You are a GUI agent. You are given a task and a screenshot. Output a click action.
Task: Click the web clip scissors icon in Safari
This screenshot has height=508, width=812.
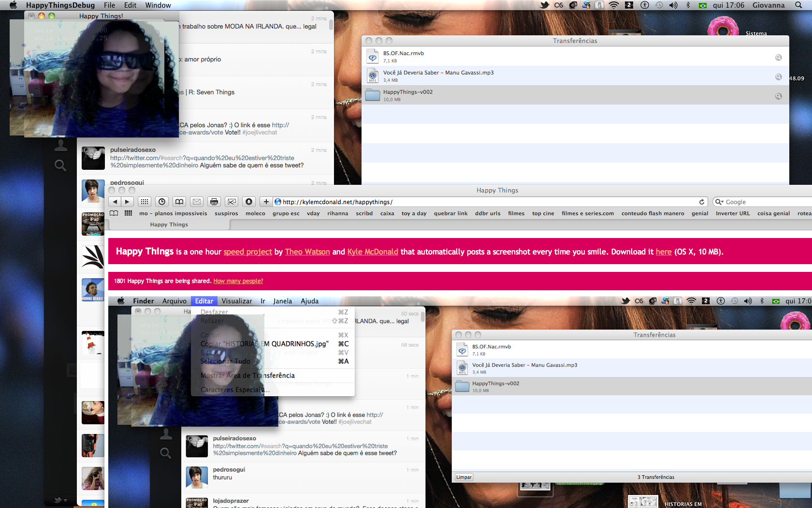point(232,202)
